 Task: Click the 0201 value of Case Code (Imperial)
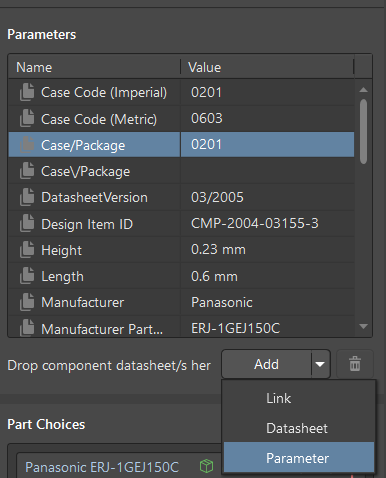(267, 92)
